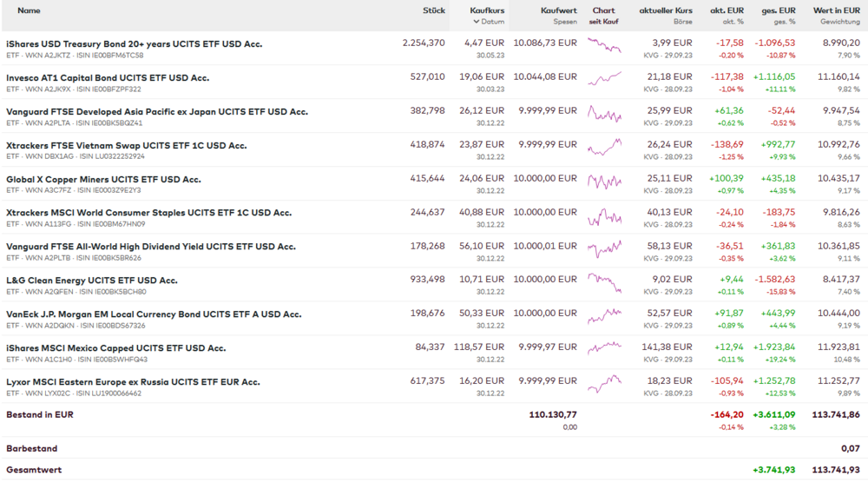View Lyxor Eastern Europe ex Russia chart
The height and width of the screenshot is (496, 868).
click(x=604, y=383)
